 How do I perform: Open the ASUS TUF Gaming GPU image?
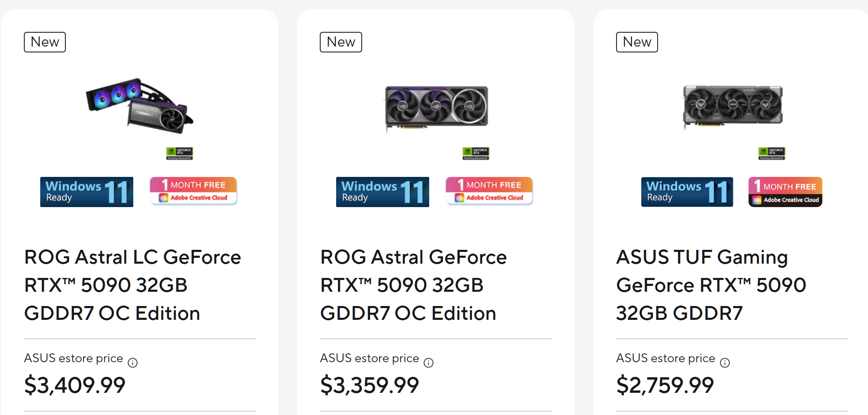tap(733, 106)
